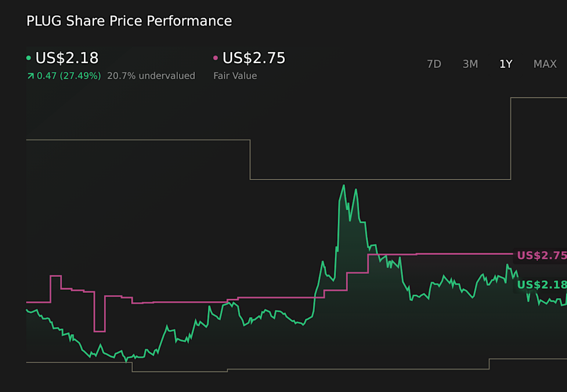The image size is (567, 392).
Task: Click the 0.47 (27.49%) price change text
Action: click(x=69, y=76)
